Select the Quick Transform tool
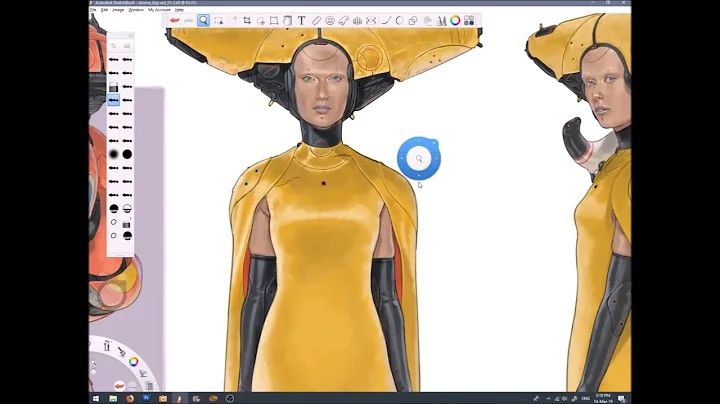Image resolution: width=720 pixels, height=404 pixels. click(261, 21)
